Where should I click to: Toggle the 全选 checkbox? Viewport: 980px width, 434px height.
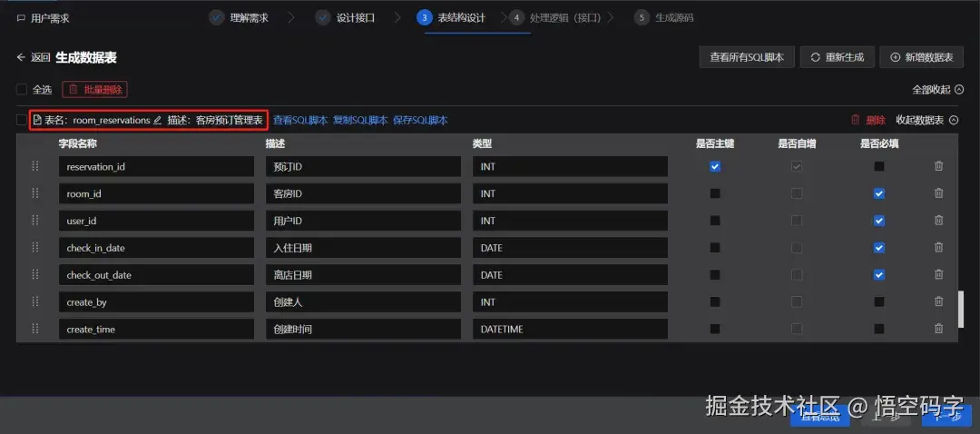pyautogui.click(x=22, y=89)
